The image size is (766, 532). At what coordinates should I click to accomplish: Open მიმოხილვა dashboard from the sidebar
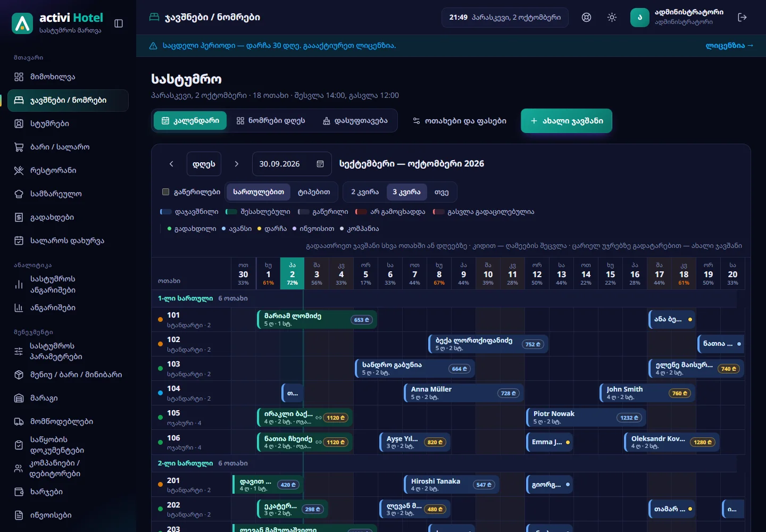pos(68,77)
